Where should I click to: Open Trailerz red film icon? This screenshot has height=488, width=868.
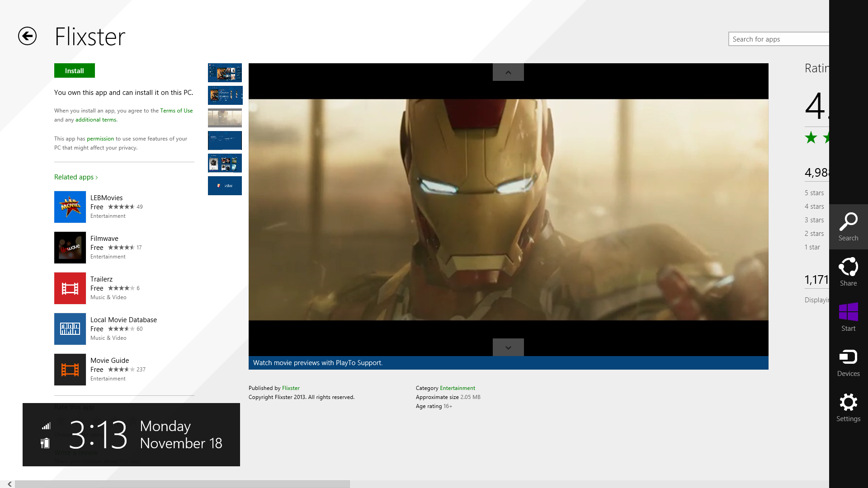click(70, 288)
